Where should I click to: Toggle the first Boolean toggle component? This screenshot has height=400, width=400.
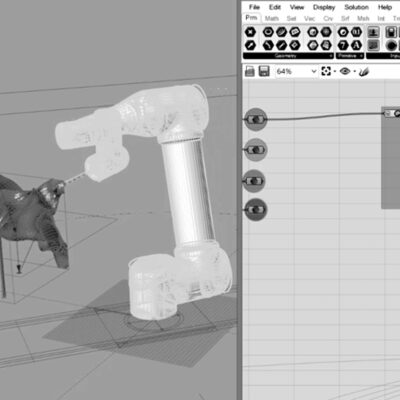point(256,119)
